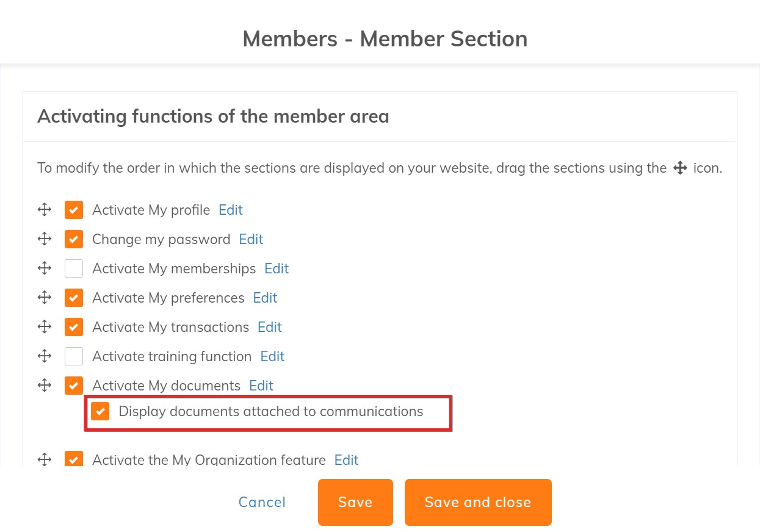Click Edit next to Activate My documents
Image resolution: width=760 pixels, height=532 pixels.
(x=261, y=386)
